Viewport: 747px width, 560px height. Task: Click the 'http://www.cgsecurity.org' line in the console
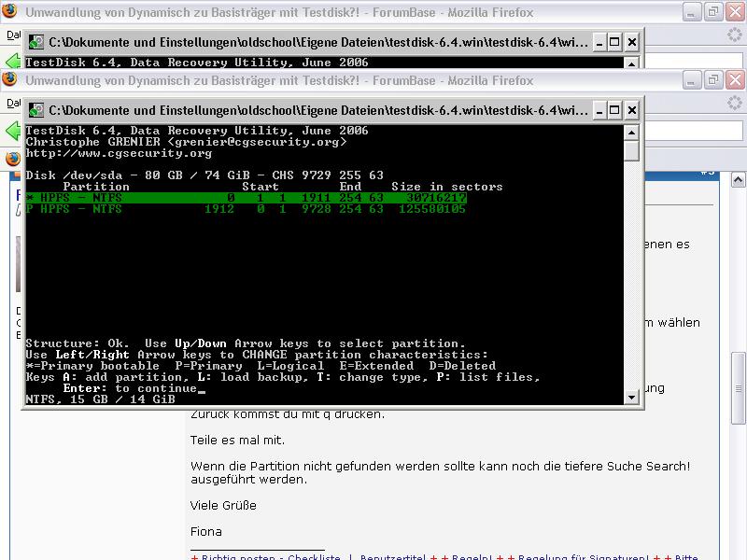pos(119,153)
